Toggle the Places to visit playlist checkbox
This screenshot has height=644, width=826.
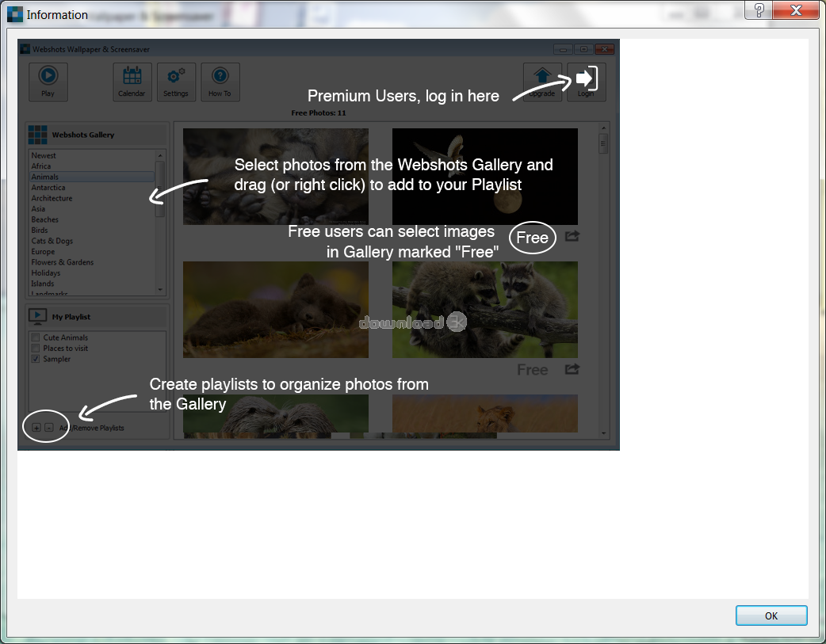[x=36, y=348]
